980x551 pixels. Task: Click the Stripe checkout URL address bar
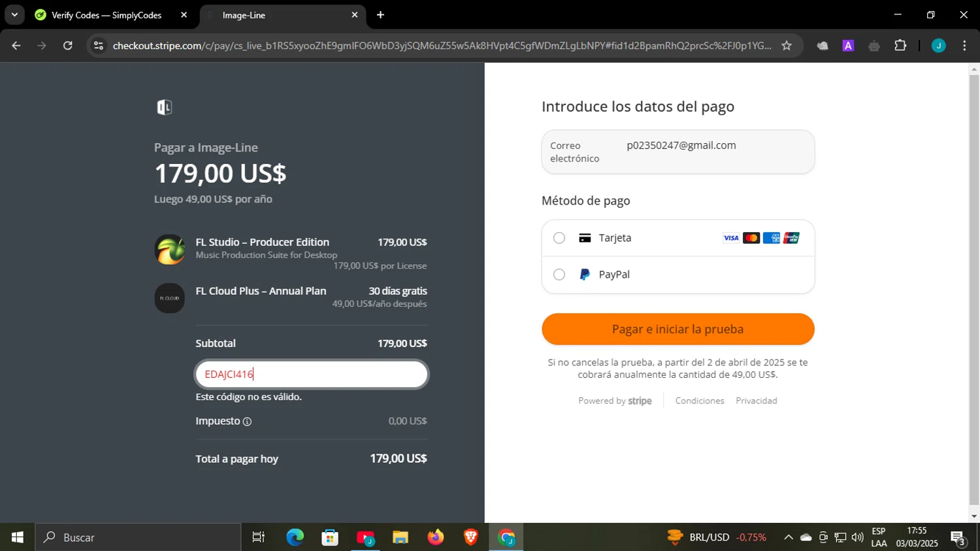pos(442,45)
